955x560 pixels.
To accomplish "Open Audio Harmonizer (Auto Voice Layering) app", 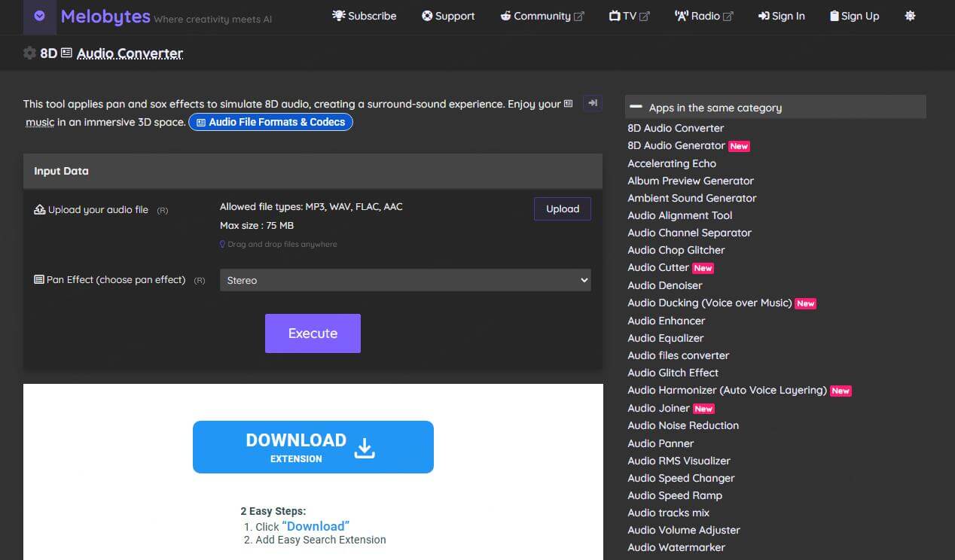I will click(727, 390).
